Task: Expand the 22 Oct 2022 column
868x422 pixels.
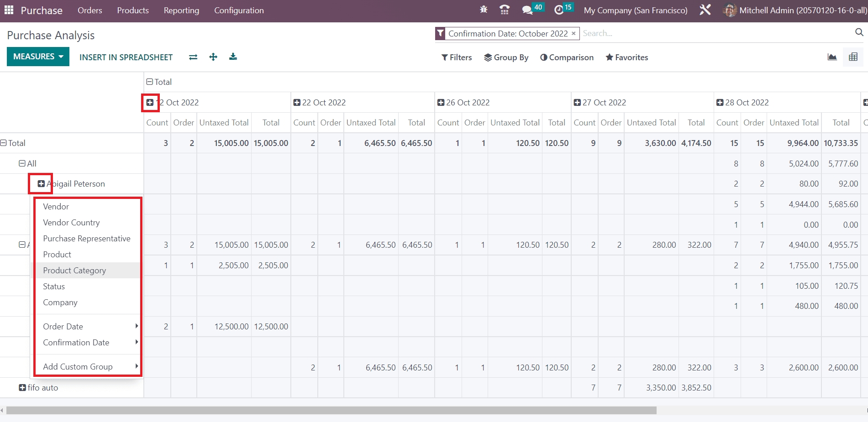Action: [297, 103]
